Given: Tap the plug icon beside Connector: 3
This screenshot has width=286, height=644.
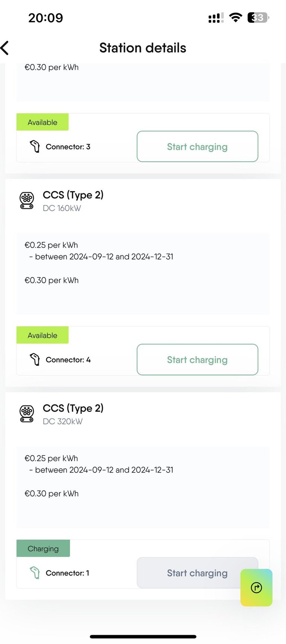Looking at the screenshot, I should [35, 146].
